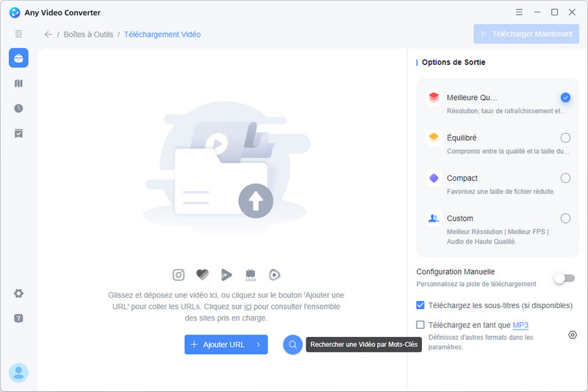Open the history clock sidebar icon
This screenshot has width=588, height=392.
pos(18,108)
